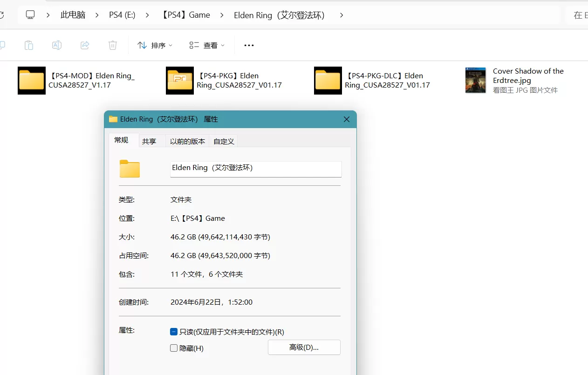
Task: Switch to the 共享 (Sharing) tab
Action: click(x=149, y=141)
